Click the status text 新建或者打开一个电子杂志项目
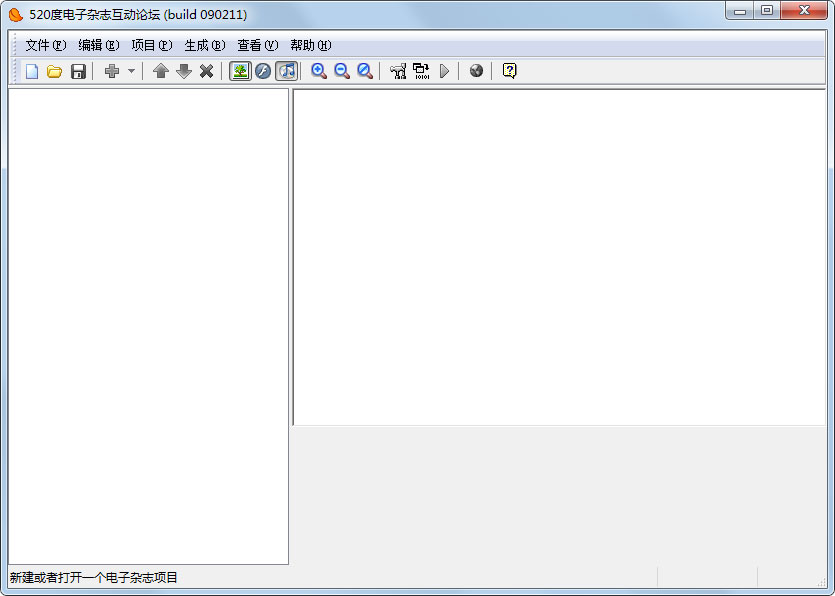Screen dimensions: 835x596 (94, 577)
